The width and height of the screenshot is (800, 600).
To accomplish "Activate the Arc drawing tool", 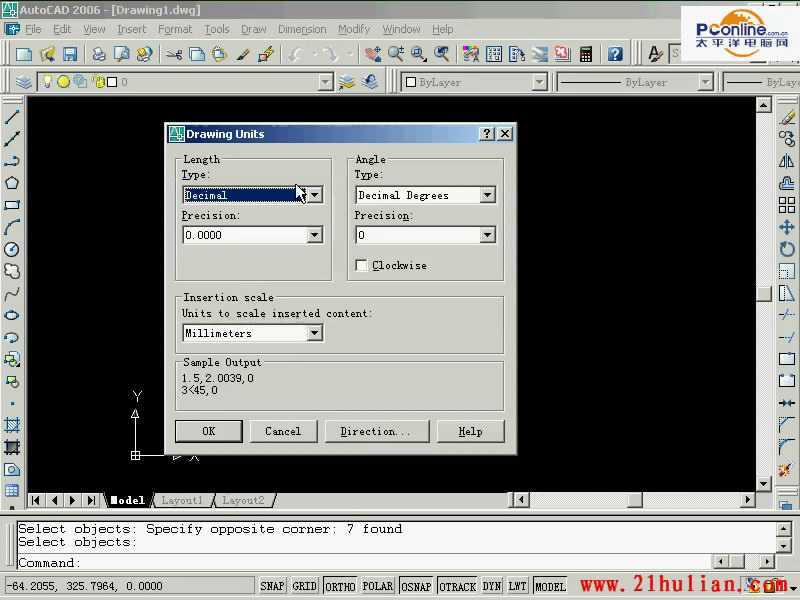I will [x=12, y=227].
